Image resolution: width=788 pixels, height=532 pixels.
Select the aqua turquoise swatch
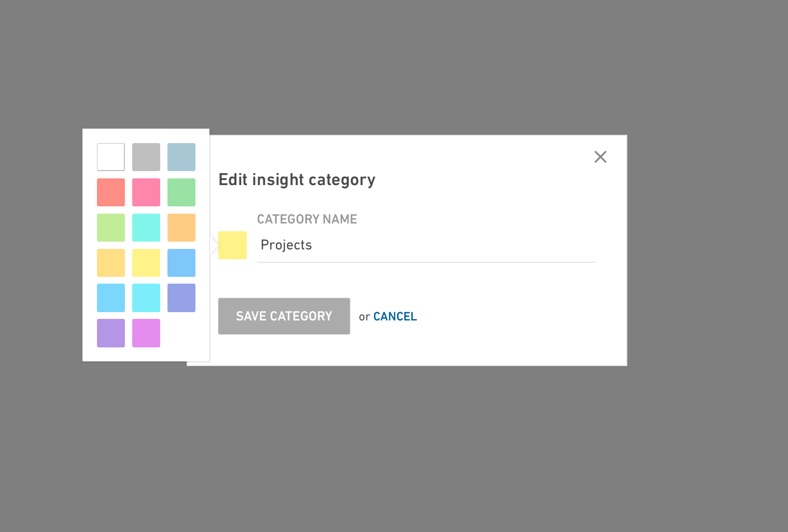(146, 228)
